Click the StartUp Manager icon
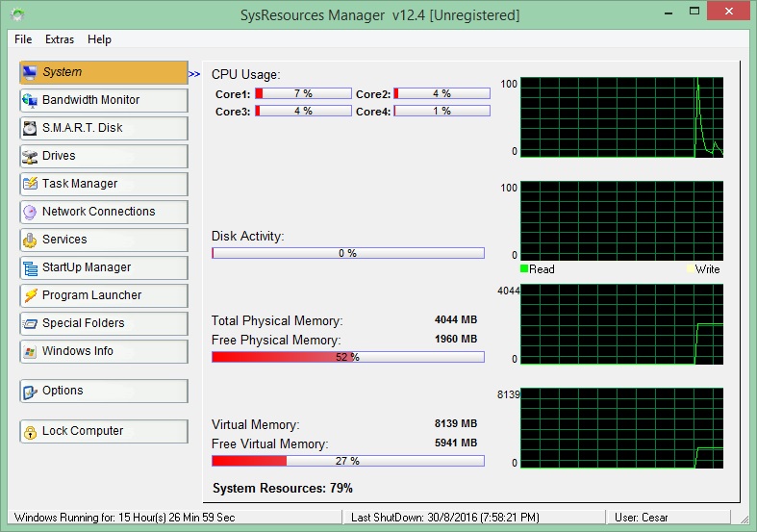The height and width of the screenshot is (532, 757). 30,267
